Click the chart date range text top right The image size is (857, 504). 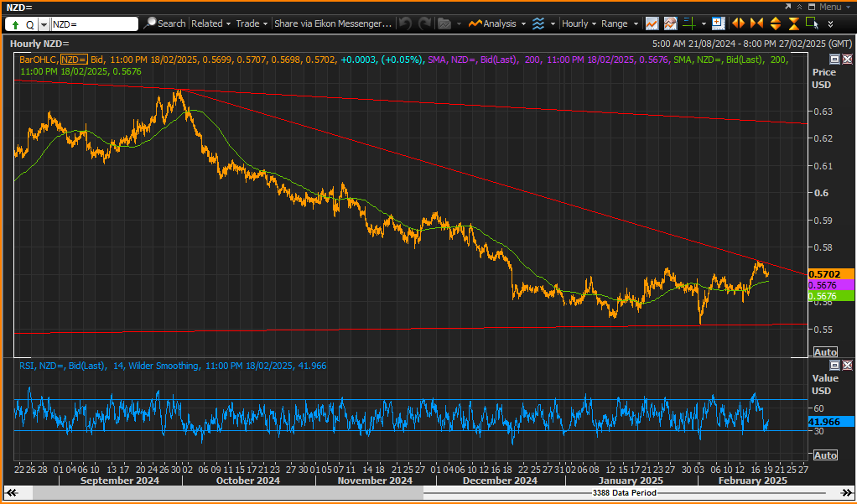(752, 44)
